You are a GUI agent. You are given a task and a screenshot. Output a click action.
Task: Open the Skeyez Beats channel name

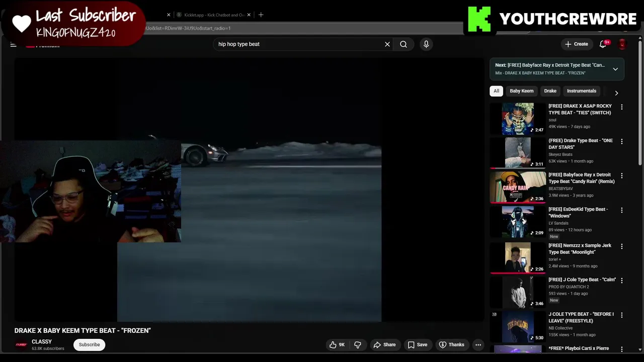[560, 154]
